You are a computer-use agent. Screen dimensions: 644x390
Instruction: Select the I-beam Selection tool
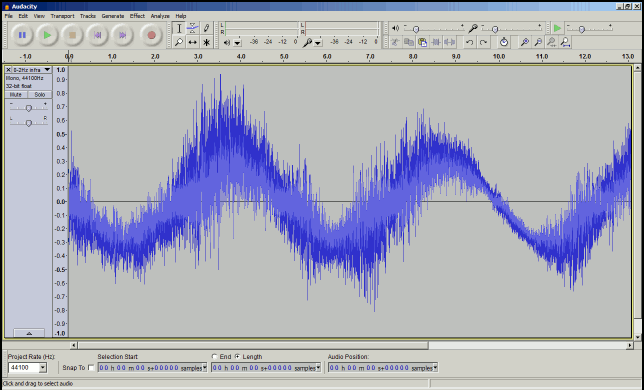[179, 28]
